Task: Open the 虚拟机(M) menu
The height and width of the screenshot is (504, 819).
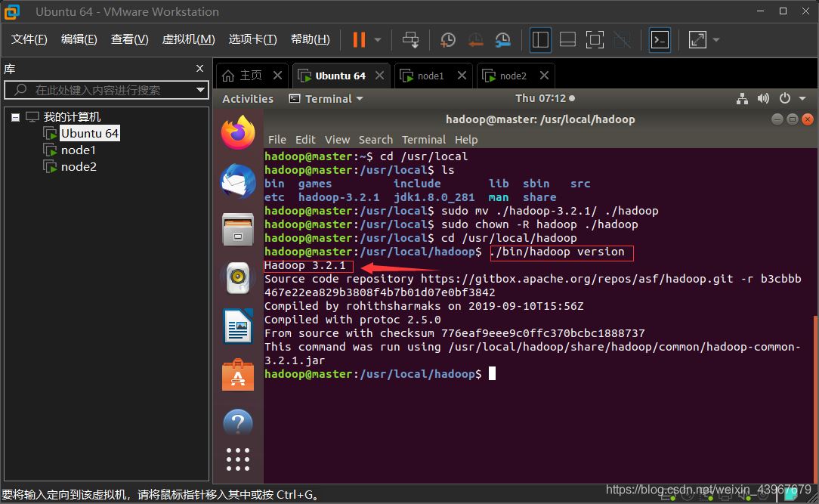Action: (188, 39)
